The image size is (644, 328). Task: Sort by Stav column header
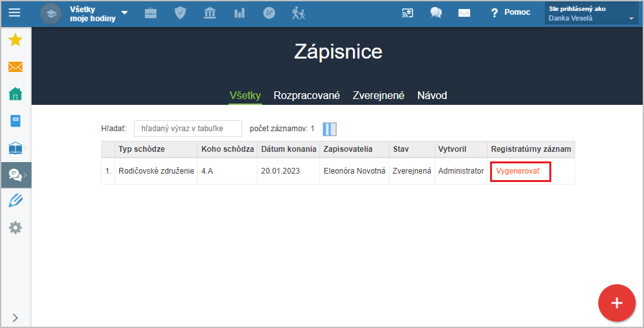click(x=412, y=149)
